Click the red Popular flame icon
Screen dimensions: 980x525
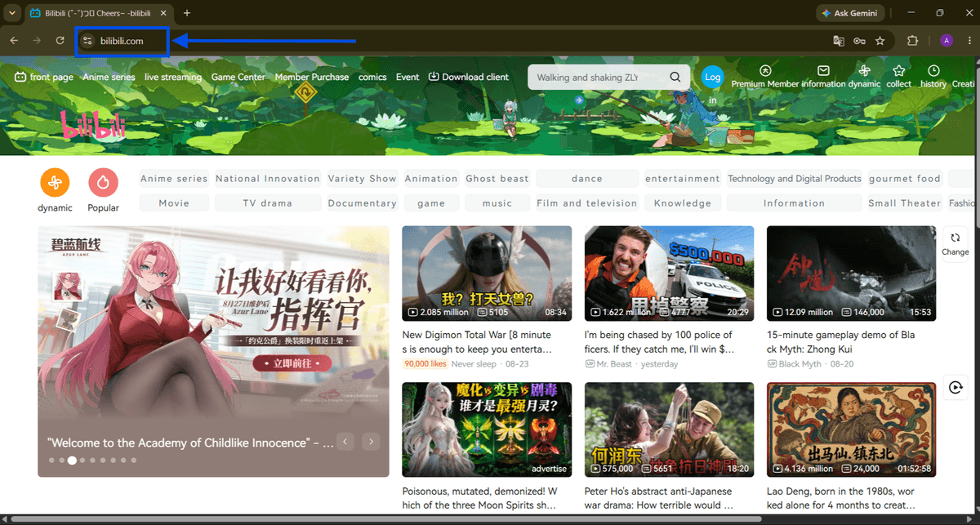[x=103, y=182]
